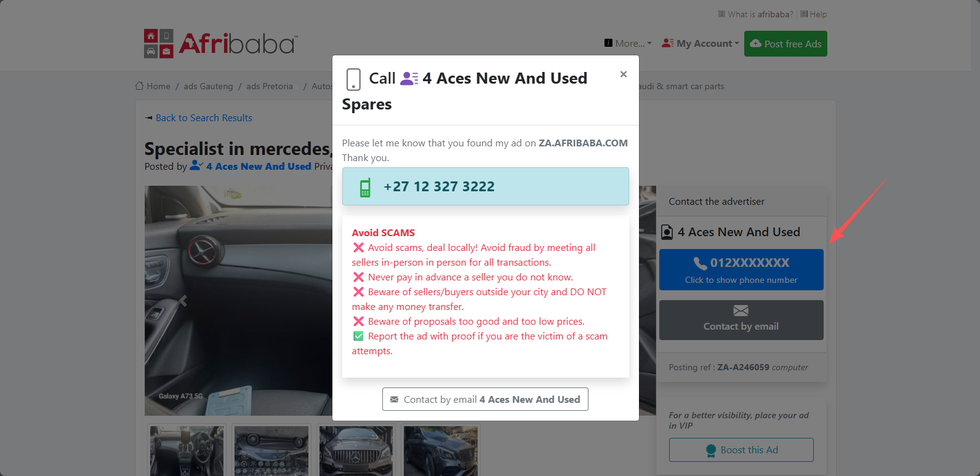Click the Contact the advertiser heading
The width and height of the screenshot is (980, 476).
[717, 201]
